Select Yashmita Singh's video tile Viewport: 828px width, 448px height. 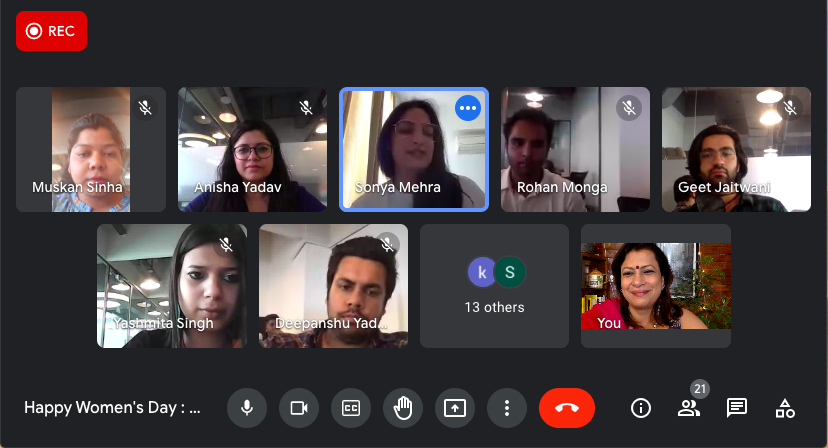point(172,286)
